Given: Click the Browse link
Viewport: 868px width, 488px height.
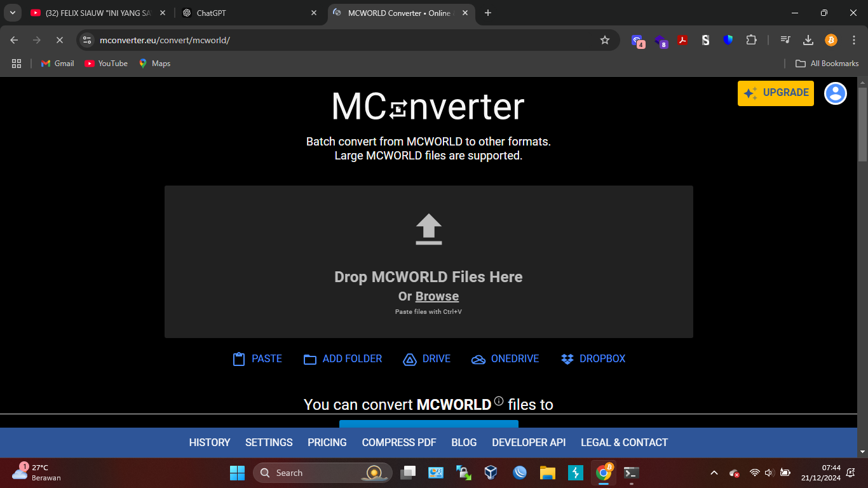Looking at the screenshot, I should [x=437, y=296].
